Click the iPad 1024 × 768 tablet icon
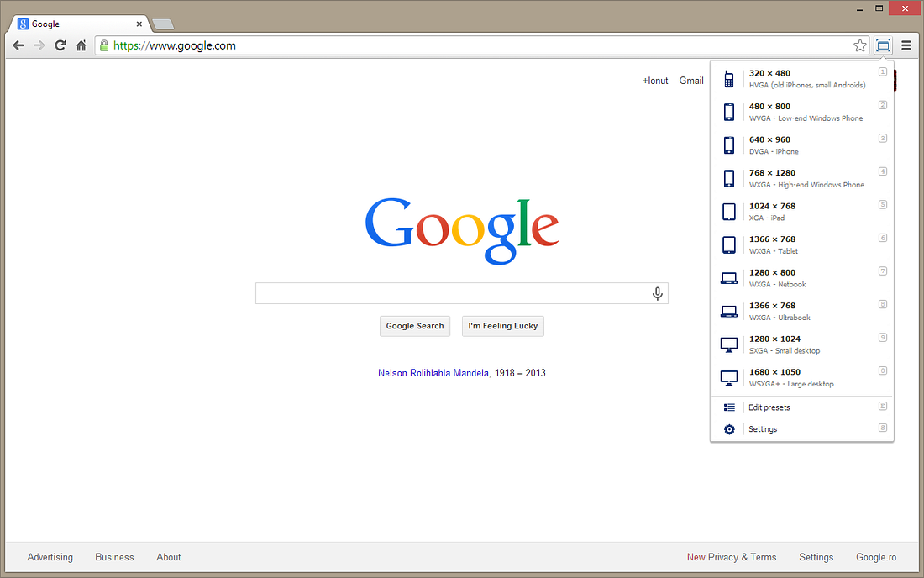This screenshot has height=578, width=924. click(x=728, y=211)
